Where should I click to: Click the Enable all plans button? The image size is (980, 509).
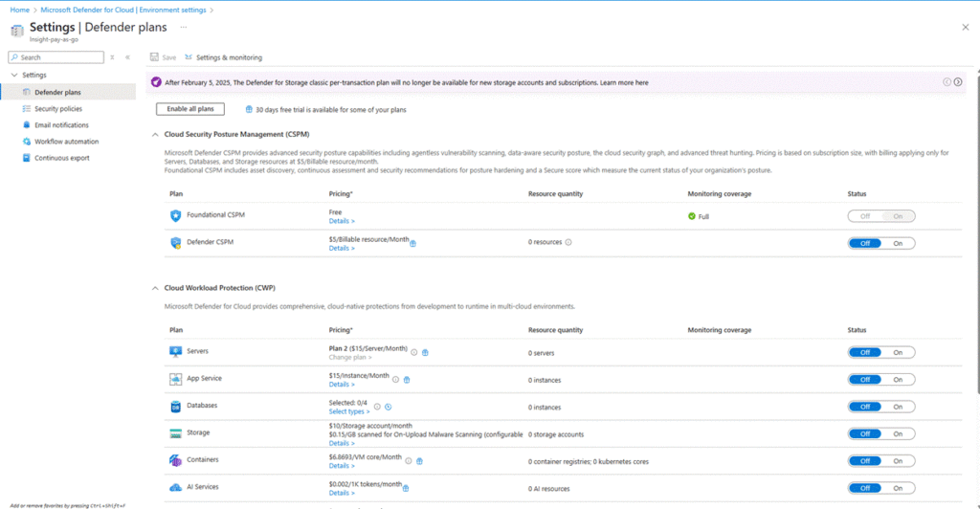(190, 109)
